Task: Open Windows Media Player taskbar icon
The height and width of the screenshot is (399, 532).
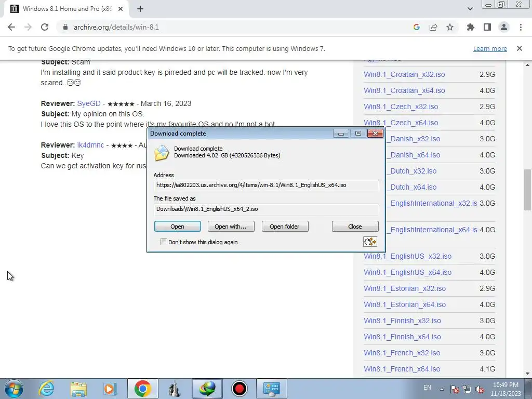Action: 110,389
